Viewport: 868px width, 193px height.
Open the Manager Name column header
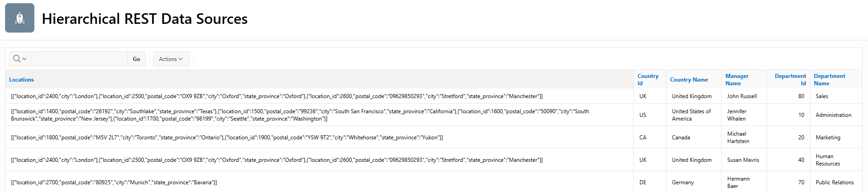click(x=737, y=80)
